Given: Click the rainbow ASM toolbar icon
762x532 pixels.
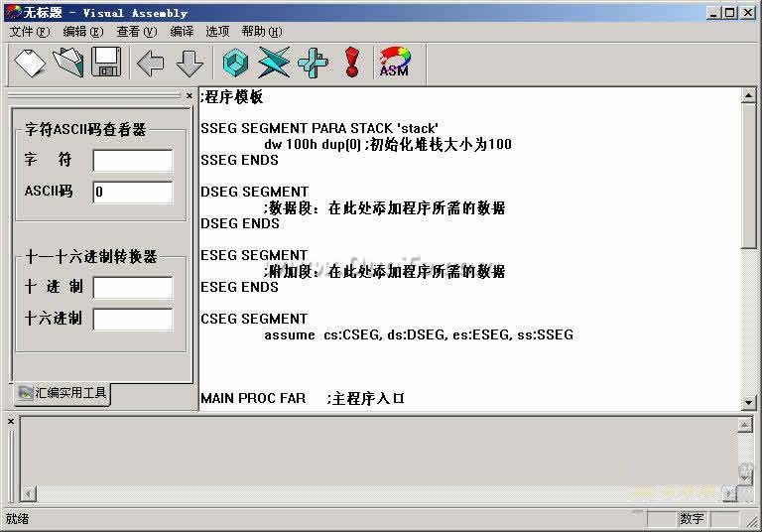Looking at the screenshot, I should 394,64.
